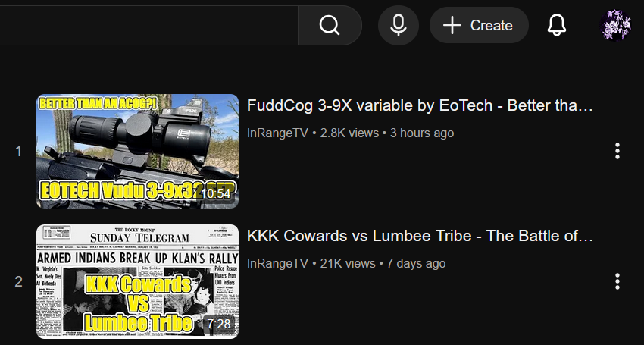The width and height of the screenshot is (644, 345).
Task: Visit InRangeTV channel under first video
Action: tap(277, 133)
